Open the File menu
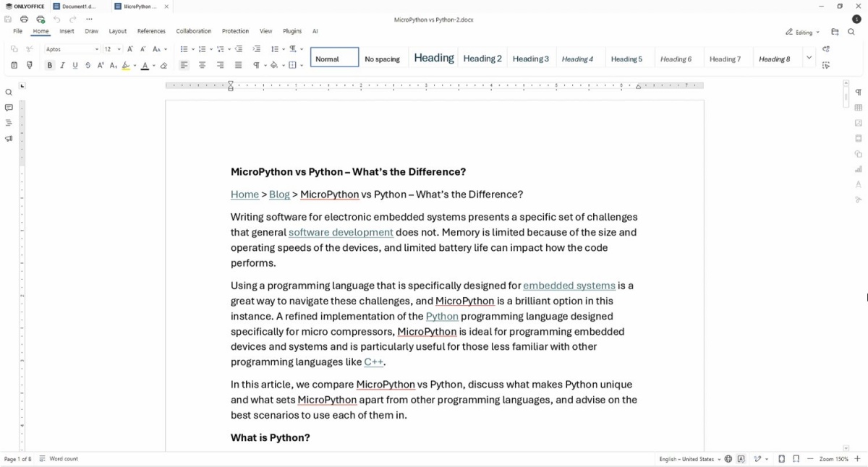Image resolution: width=868 pixels, height=467 pixels. click(17, 31)
